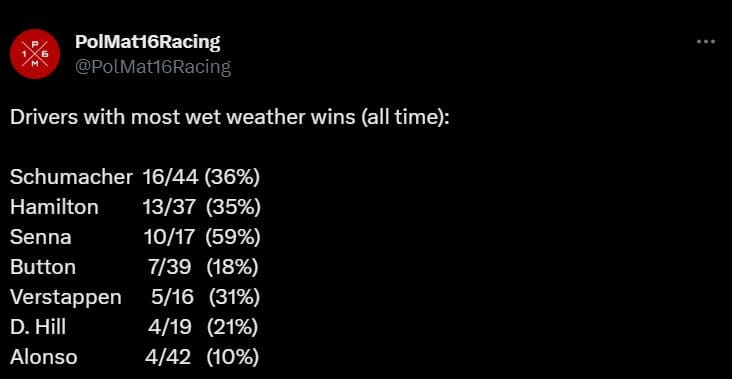Click Alonso's (10%) win percentage
This screenshot has height=379, width=732.
(x=232, y=358)
